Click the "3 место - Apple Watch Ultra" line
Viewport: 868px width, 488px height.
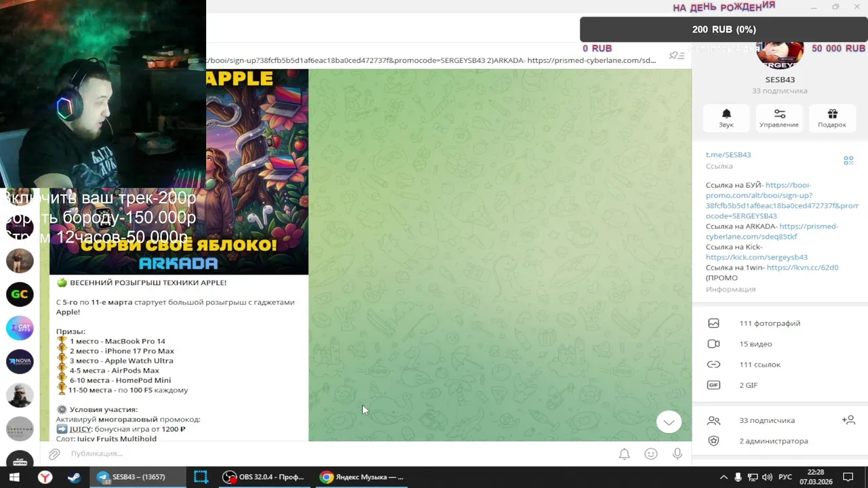tap(121, 361)
